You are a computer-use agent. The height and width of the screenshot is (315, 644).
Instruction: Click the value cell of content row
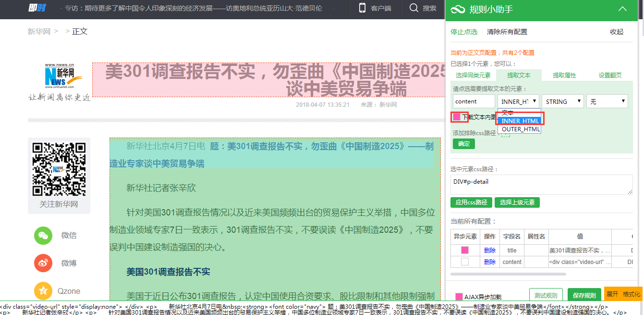(580, 262)
